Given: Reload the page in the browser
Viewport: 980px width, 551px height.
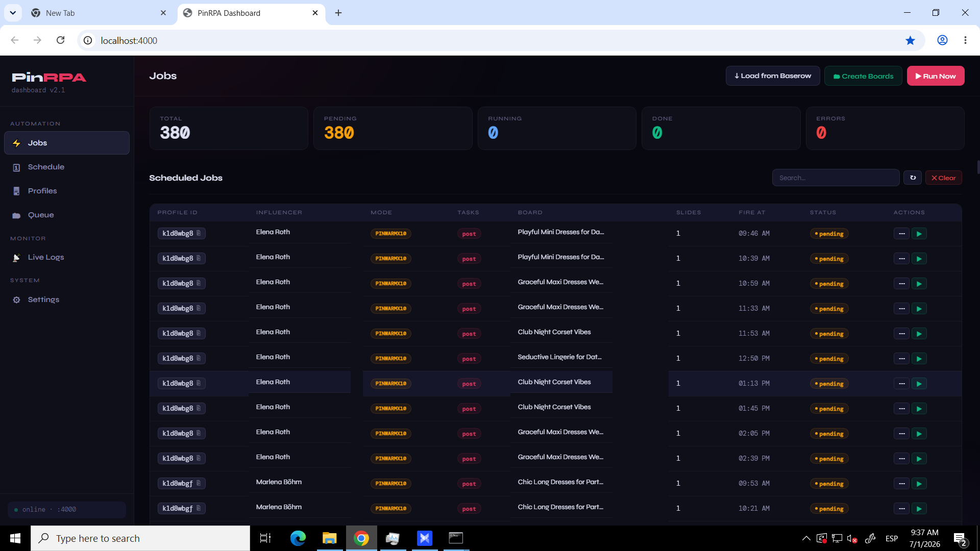Looking at the screenshot, I should click(60, 40).
